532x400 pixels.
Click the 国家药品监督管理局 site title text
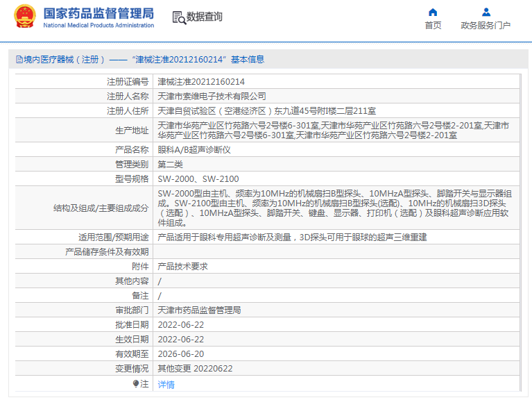pyautogui.click(x=98, y=13)
